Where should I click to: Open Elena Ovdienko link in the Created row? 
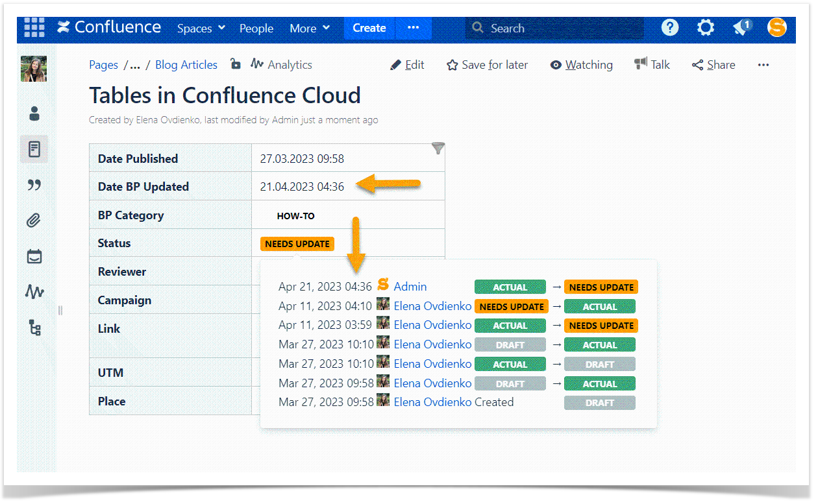point(432,402)
